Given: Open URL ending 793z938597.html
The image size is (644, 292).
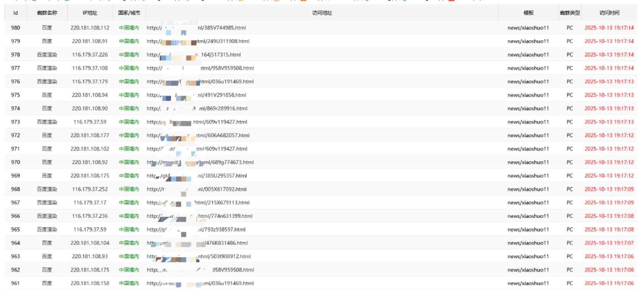Looking at the screenshot, I should (x=196, y=229).
